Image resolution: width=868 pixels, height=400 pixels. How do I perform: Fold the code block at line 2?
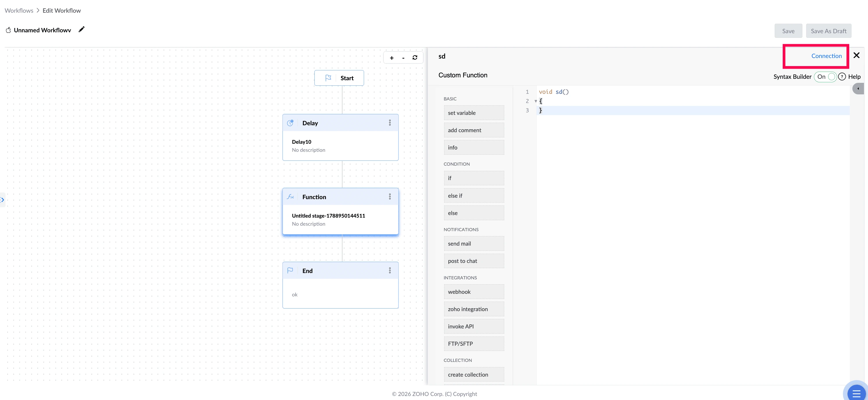coord(535,101)
